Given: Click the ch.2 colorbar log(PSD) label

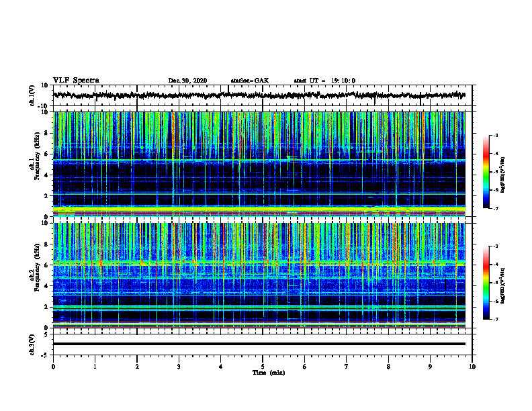Looking at the screenshot, I should [x=503, y=285].
